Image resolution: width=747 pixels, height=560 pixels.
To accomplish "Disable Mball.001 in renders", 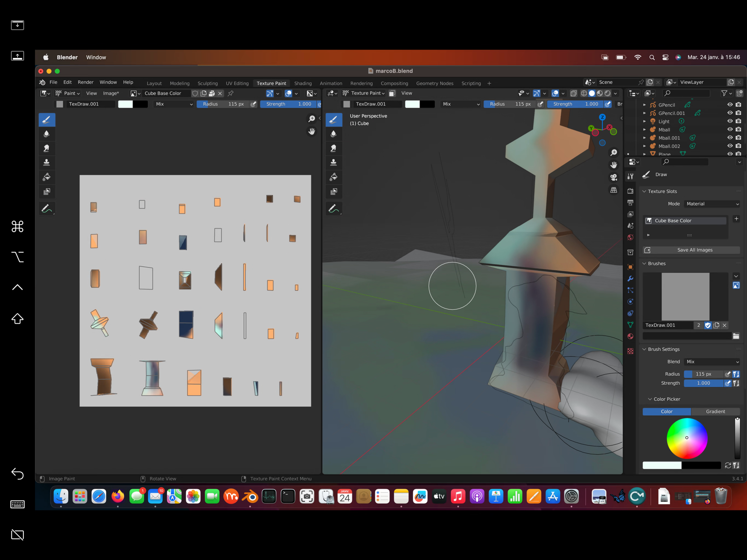I will click(739, 138).
